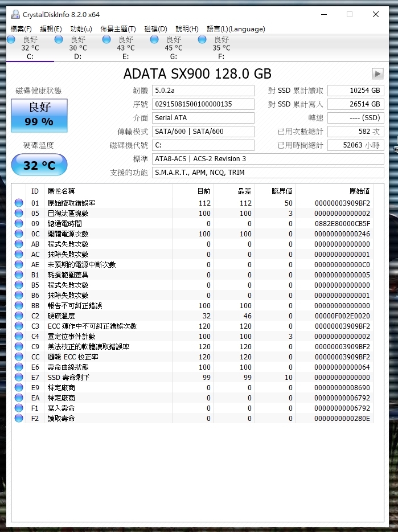Select raw value 00000F002E0020
This screenshot has width=398, height=532.
pyautogui.click(x=342, y=316)
